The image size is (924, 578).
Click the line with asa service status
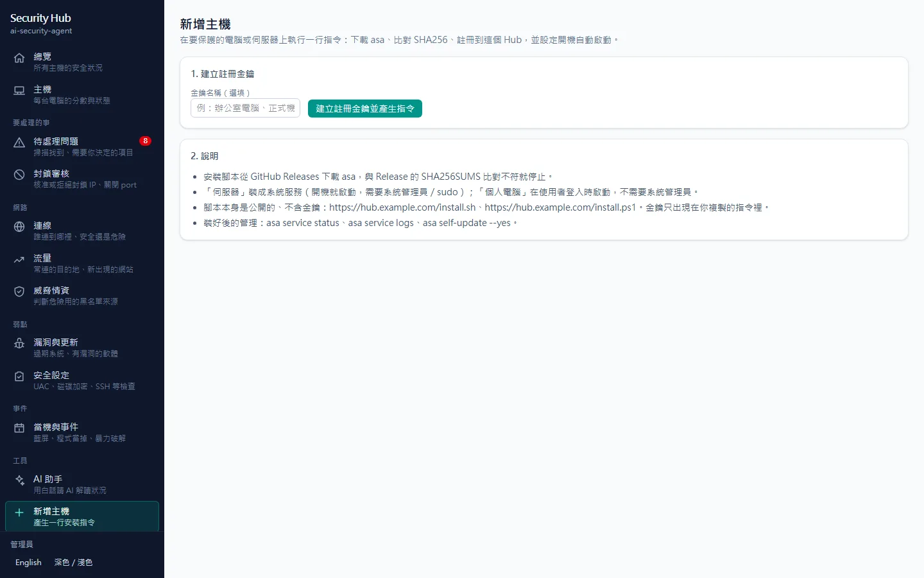tap(360, 223)
